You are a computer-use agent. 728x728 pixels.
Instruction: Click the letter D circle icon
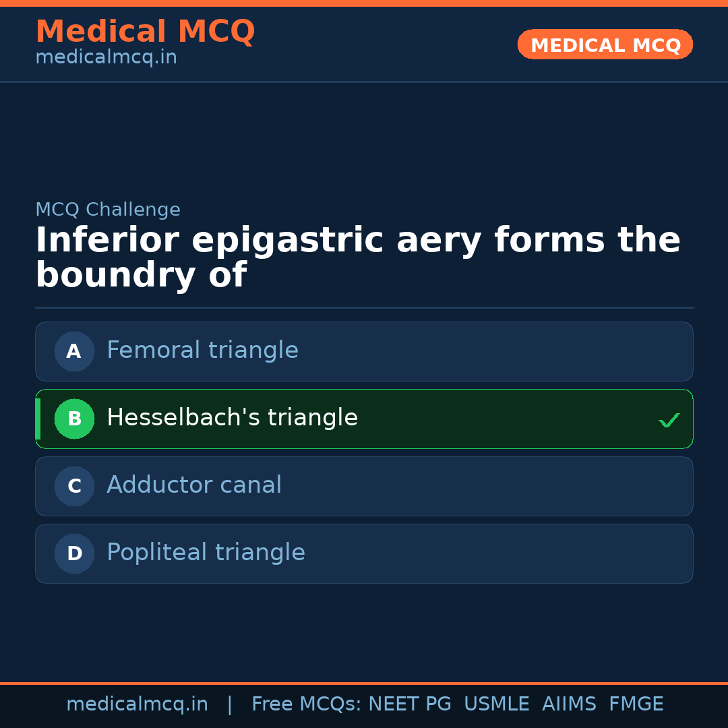74,553
